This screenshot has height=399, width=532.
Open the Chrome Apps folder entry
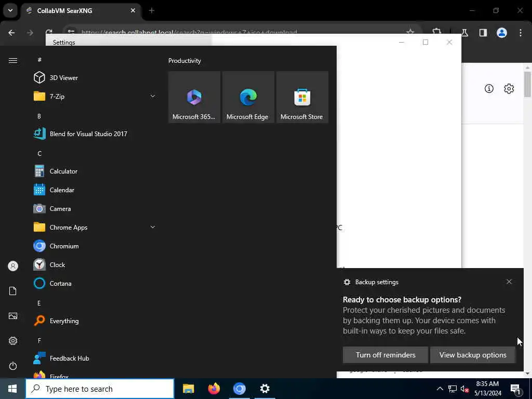[95, 228]
